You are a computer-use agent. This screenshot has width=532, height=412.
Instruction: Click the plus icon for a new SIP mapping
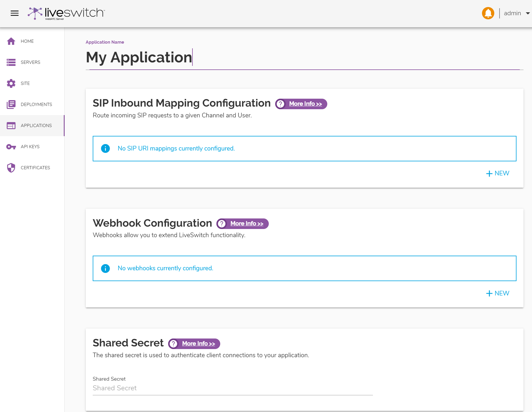(489, 174)
